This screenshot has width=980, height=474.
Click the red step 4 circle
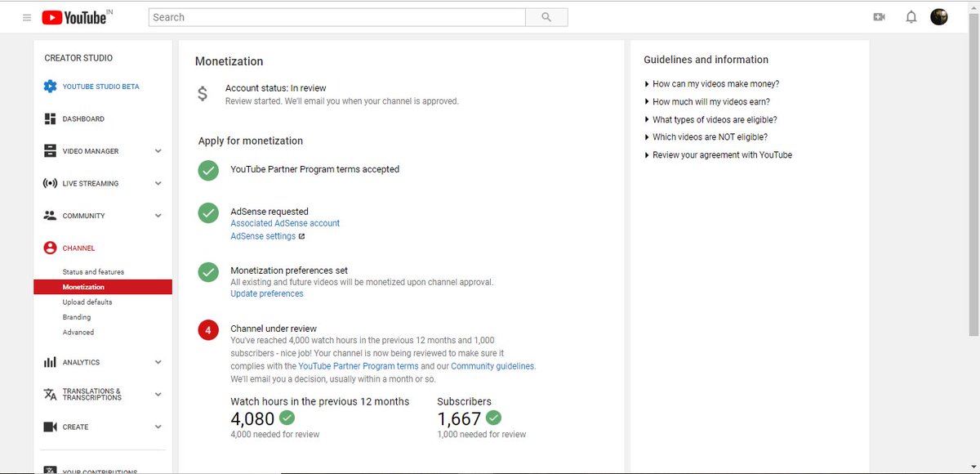click(208, 330)
